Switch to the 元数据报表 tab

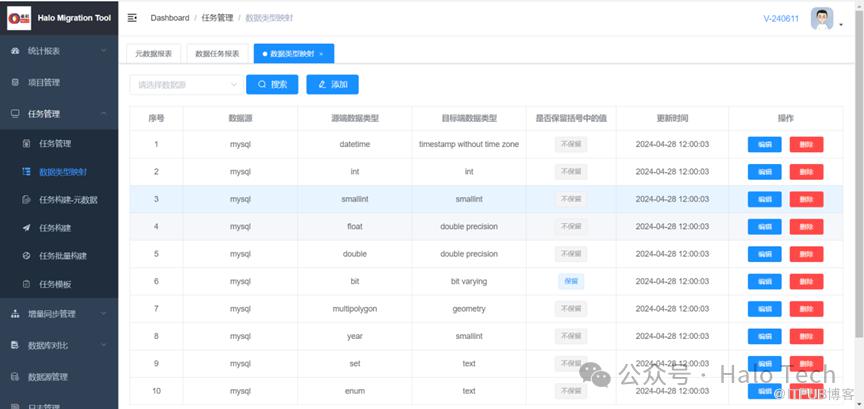pos(154,54)
